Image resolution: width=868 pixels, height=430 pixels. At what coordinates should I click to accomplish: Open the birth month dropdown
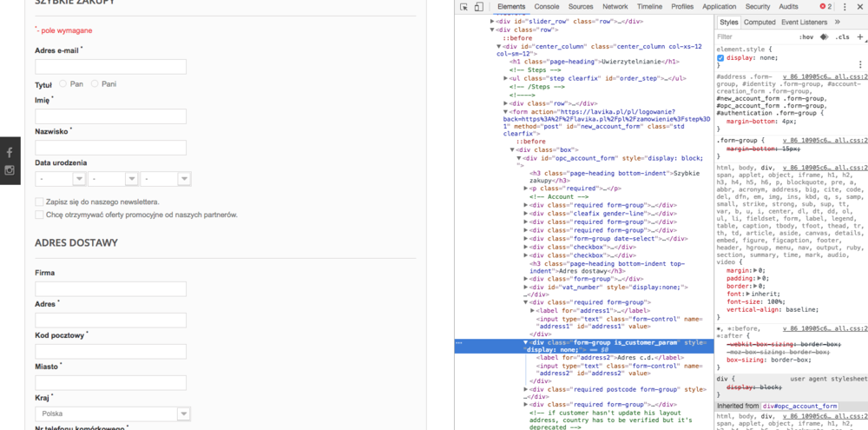pyautogui.click(x=113, y=179)
